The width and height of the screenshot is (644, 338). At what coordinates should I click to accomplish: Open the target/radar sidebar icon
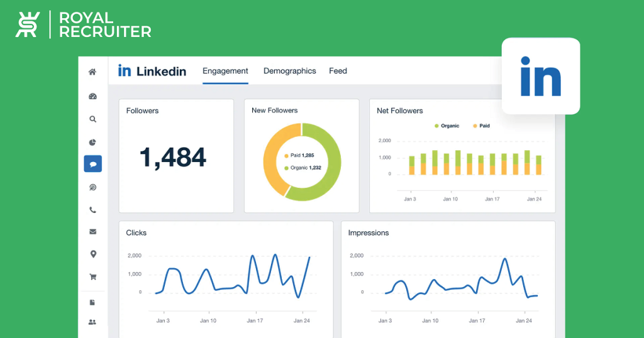click(92, 187)
